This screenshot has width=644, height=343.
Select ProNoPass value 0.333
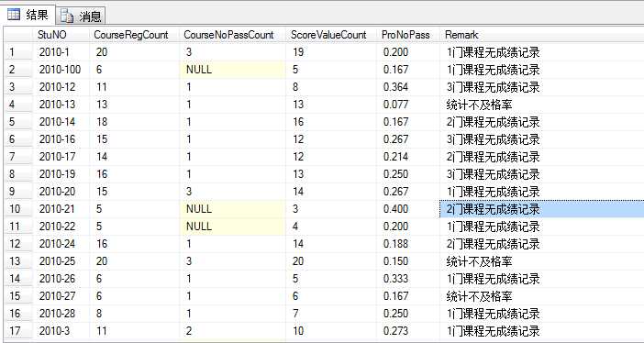tap(408, 279)
